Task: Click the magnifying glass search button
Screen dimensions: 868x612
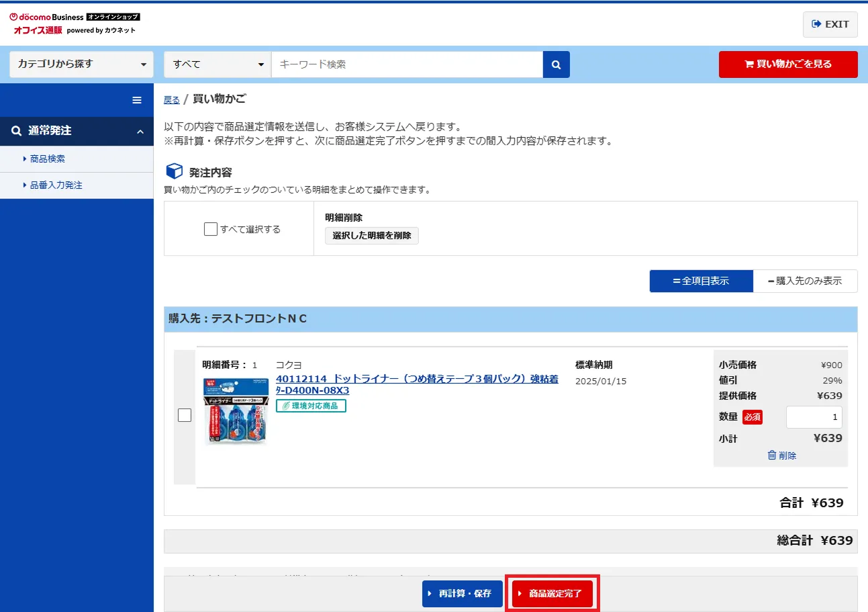Action: (x=556, y=64)
